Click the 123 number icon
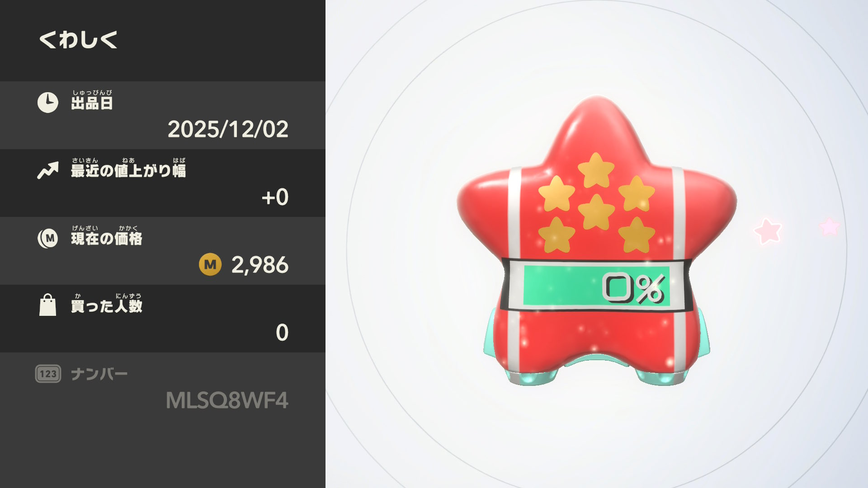Image resolution: width=868 pixels, height=488 pixels. [48, 374]
